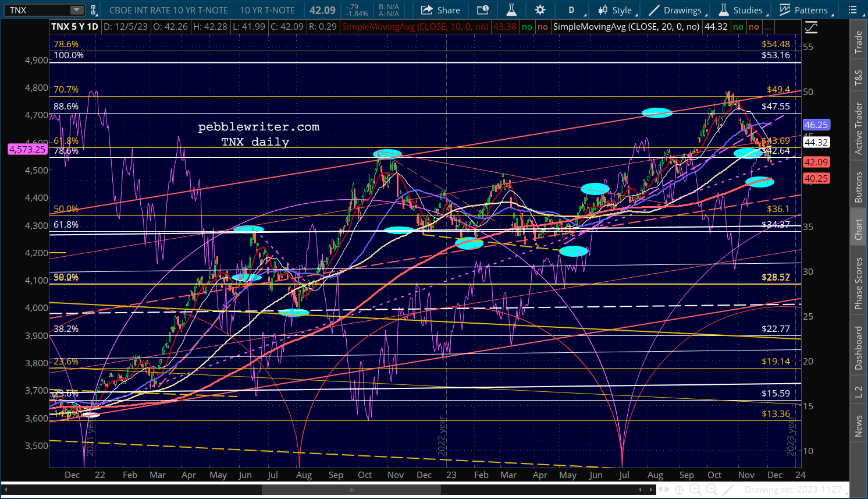868x499 pixels.
Task: Click the 42.09 red last price bubble
Action: [816, 162]
